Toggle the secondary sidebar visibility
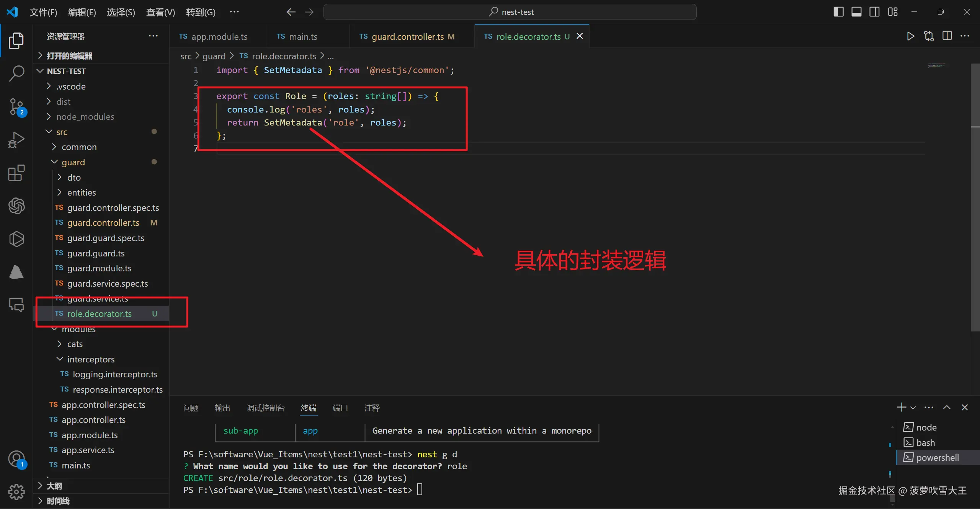 point(875,12)
